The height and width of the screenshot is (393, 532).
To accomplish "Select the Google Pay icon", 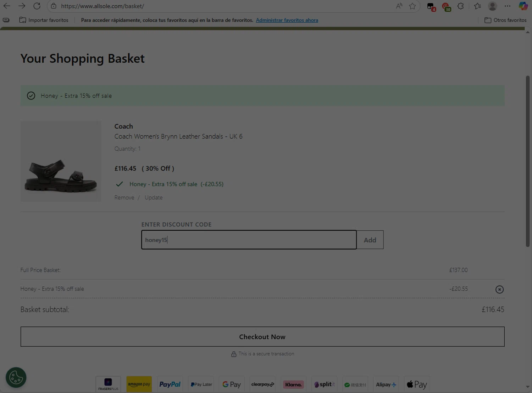I will click(x=232, y=384).
